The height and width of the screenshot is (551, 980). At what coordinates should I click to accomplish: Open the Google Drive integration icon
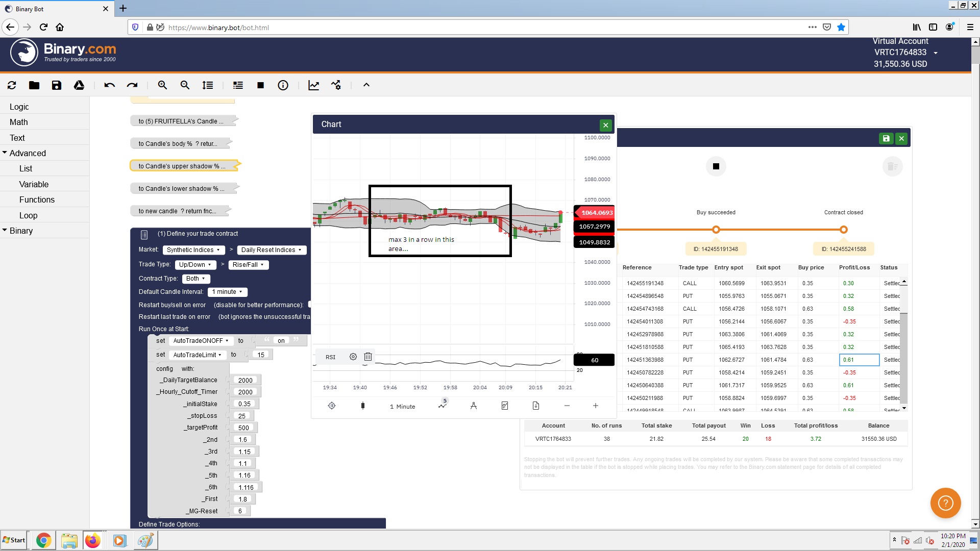tap(79, 85)
